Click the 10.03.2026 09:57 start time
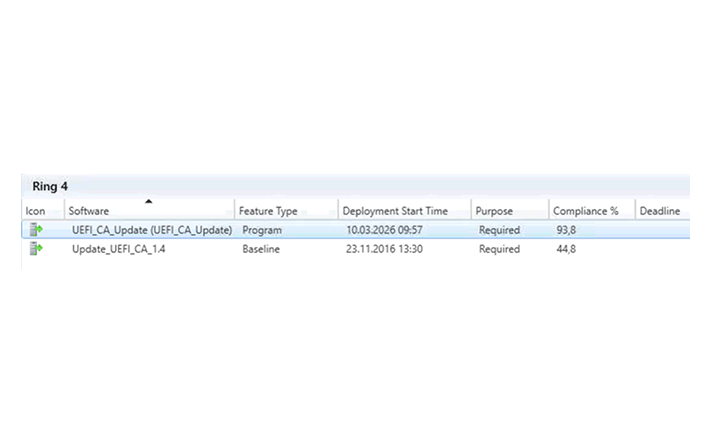This screenshot has height=444, width=710. tap(384, 230)
